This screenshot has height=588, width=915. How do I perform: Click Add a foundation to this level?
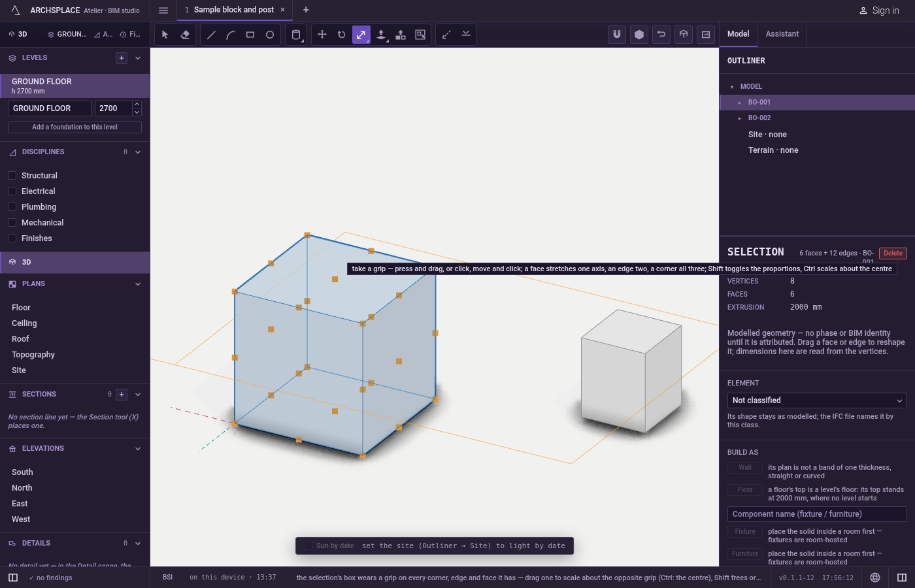(75, 127)
